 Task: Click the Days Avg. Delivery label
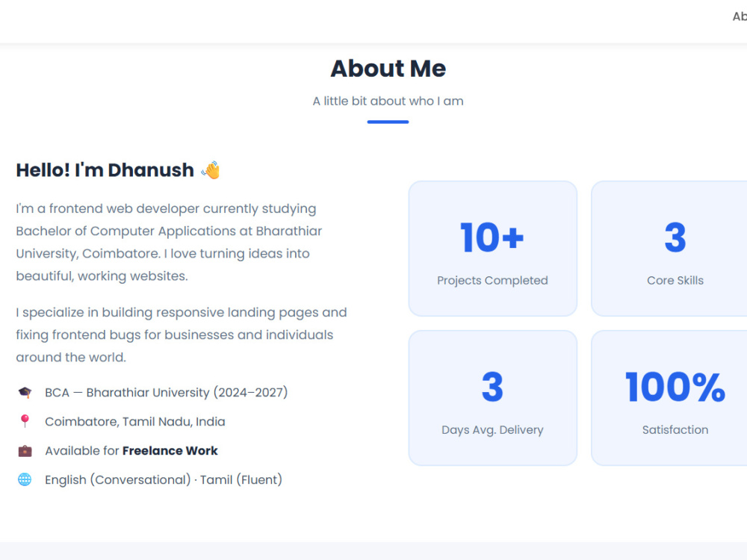point(492,430)
